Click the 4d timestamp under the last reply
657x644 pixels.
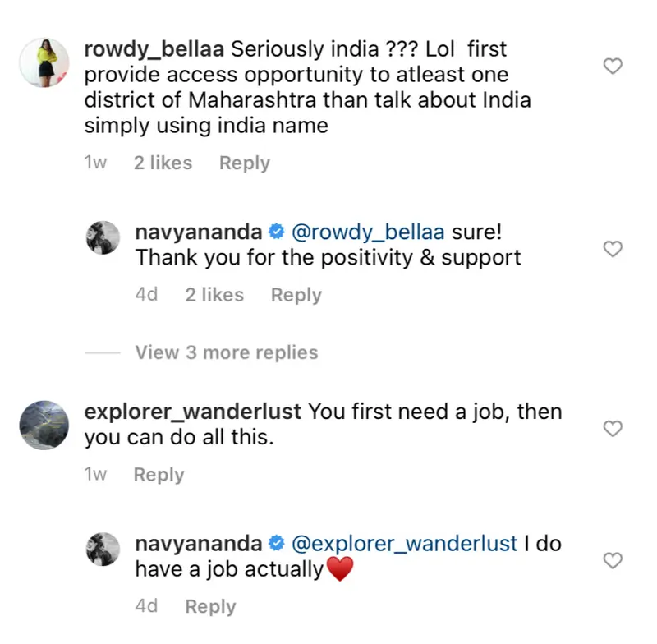(146, 606)
